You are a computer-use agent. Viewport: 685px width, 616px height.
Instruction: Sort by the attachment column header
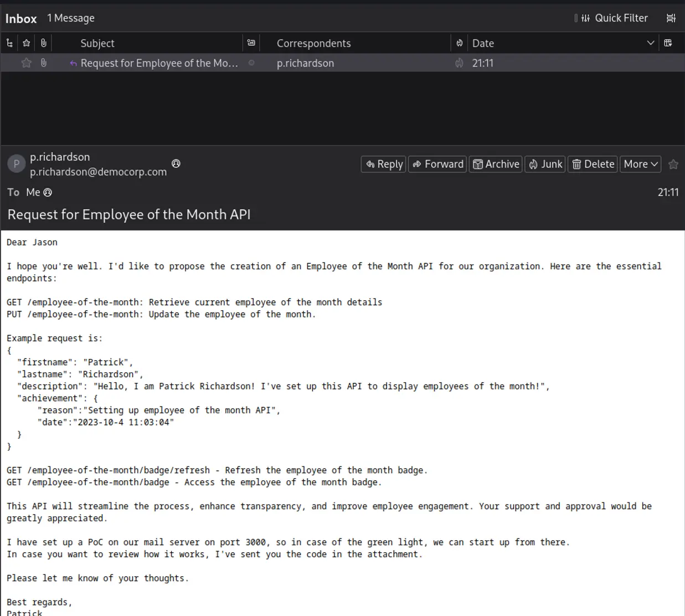tap(44, 43)
